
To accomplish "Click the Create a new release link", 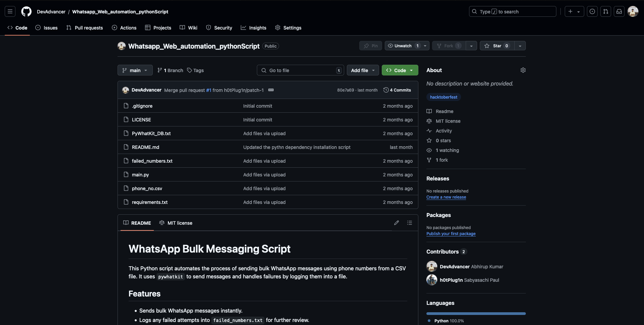I will coord(446,197).
